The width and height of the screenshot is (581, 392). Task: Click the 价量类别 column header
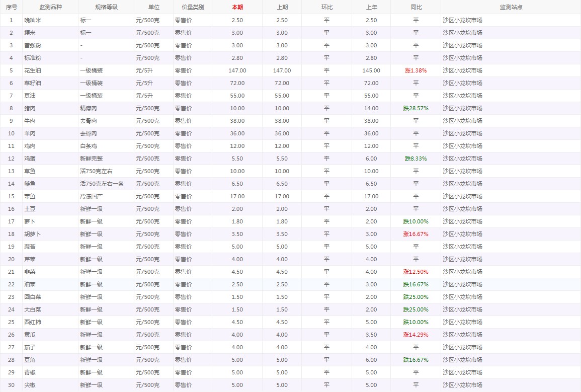(x=193, y=7)
